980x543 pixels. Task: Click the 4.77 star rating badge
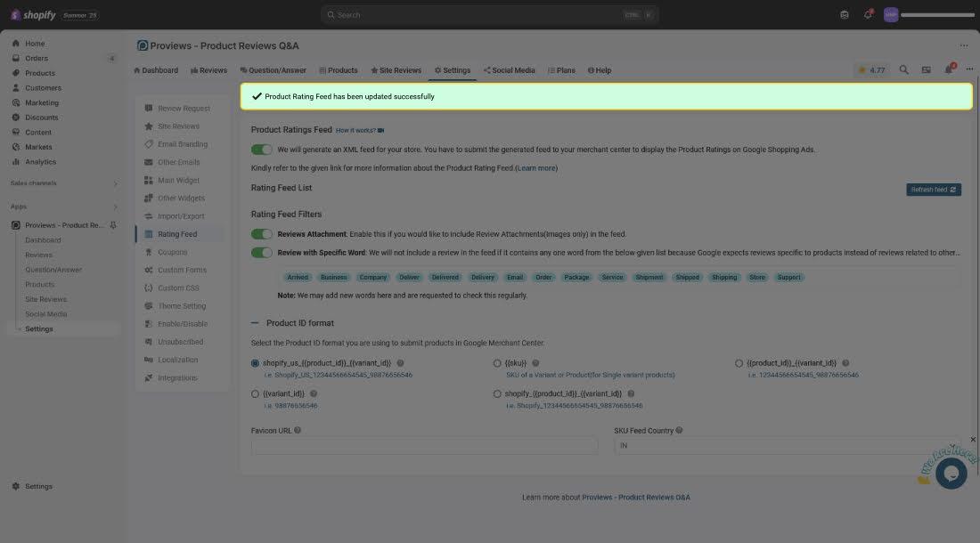871,69
